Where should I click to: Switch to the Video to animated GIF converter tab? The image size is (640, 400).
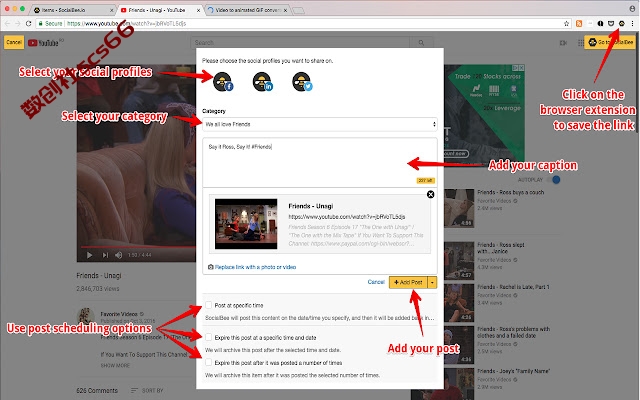tap(246, 10)
